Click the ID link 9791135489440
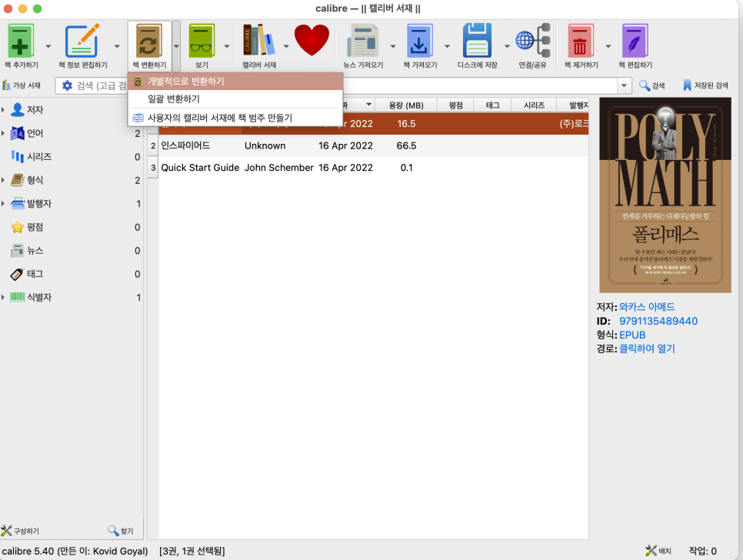Image resolution: width=743 pixels, height=560 pixels. coord(658,321)
